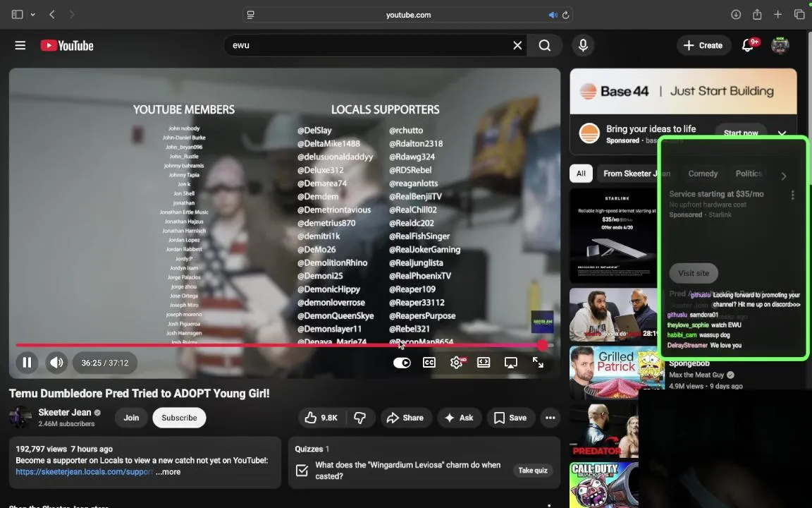This screenshot has width=812, height=508.
Task: Click the quiz checkbox icon
Action: (302, 470)
